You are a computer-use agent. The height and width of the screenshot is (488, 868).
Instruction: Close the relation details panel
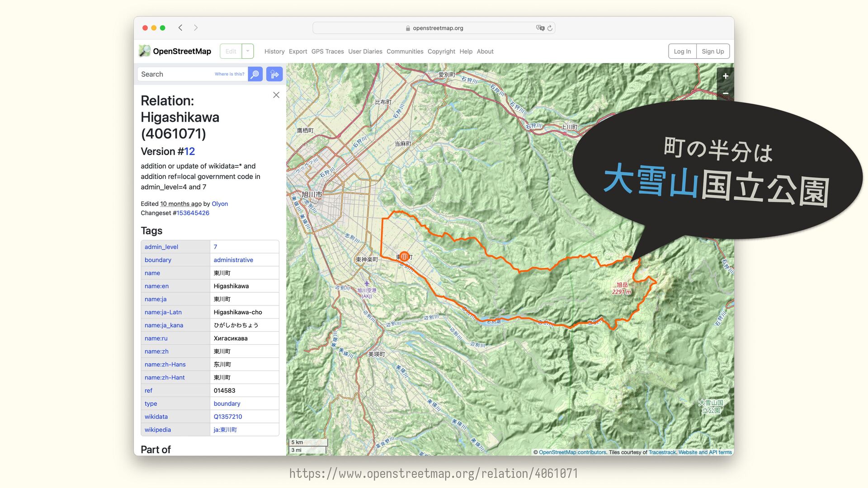276,95
